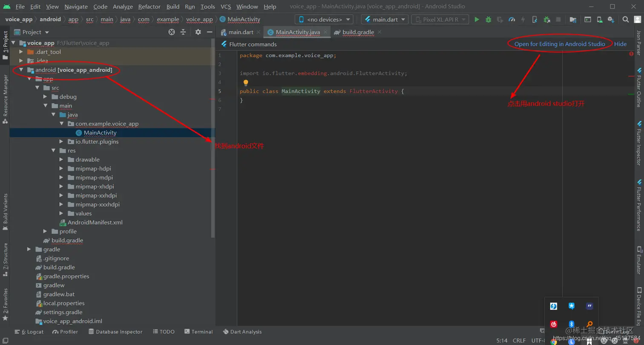Expand the gradle folder arrow
This screenshot has width=644, height=345.
coord(29,249)
